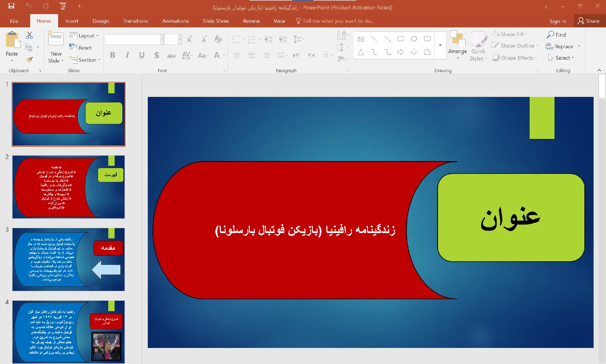
Task: Switch to the Transitions tab
Action: tap(135, 21)
